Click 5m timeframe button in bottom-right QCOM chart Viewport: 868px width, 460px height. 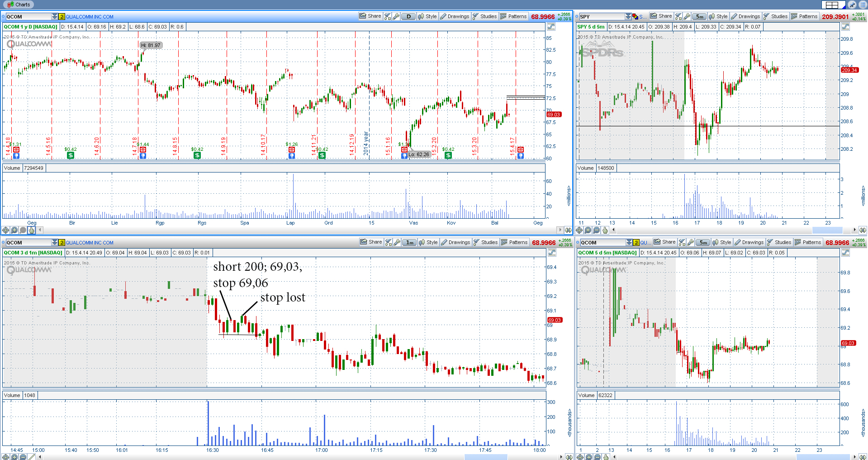pyautogui.click(x=703, y=242)
